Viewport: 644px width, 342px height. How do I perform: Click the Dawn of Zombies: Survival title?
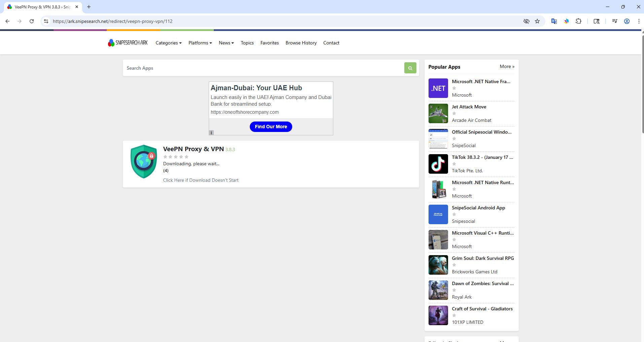(483, 283)
